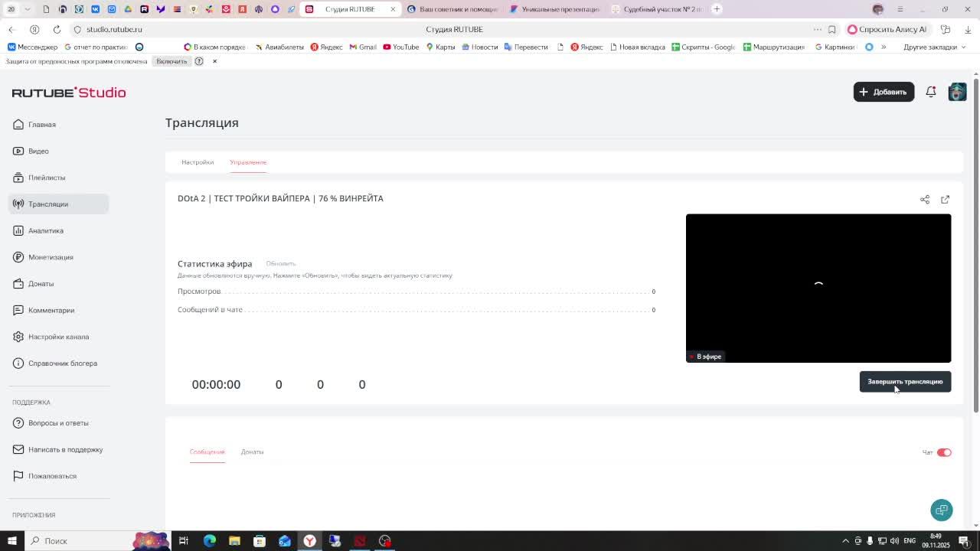This screenshot has width=980, height=551.
Task: Open the Главная sidebar item
Action: pos(59,125)
